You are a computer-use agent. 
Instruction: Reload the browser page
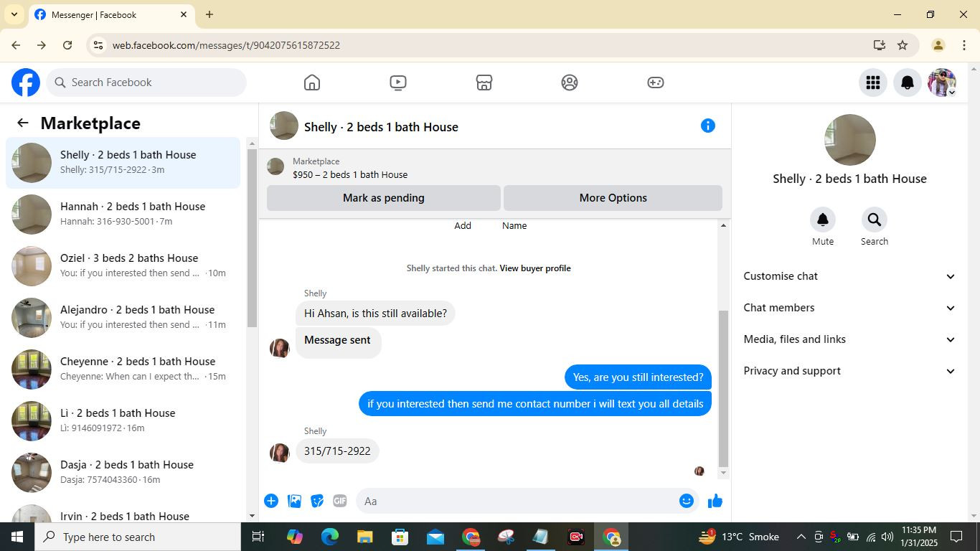(67, 45)
